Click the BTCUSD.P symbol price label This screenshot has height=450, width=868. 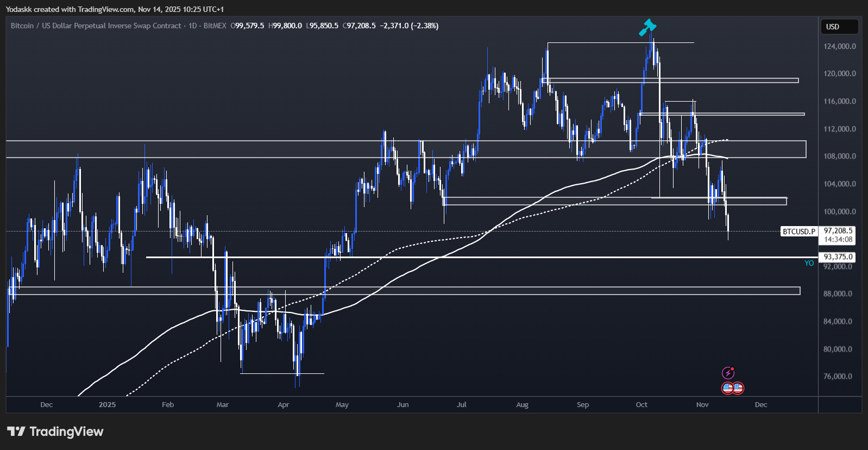(799, 232)
